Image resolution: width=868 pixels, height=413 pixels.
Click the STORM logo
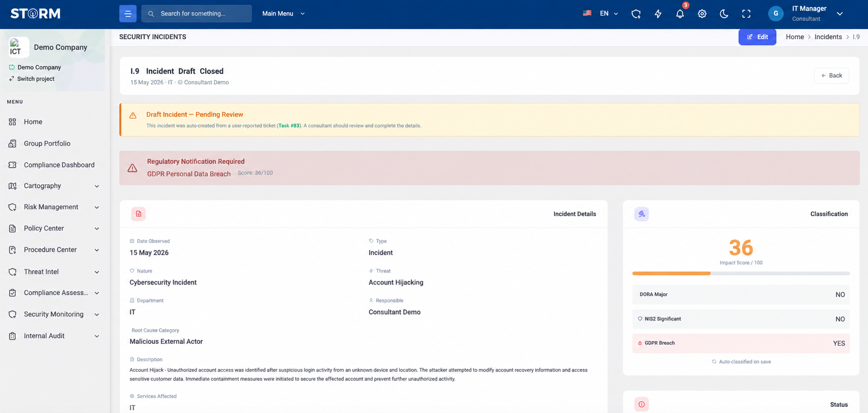click(35, 13)
